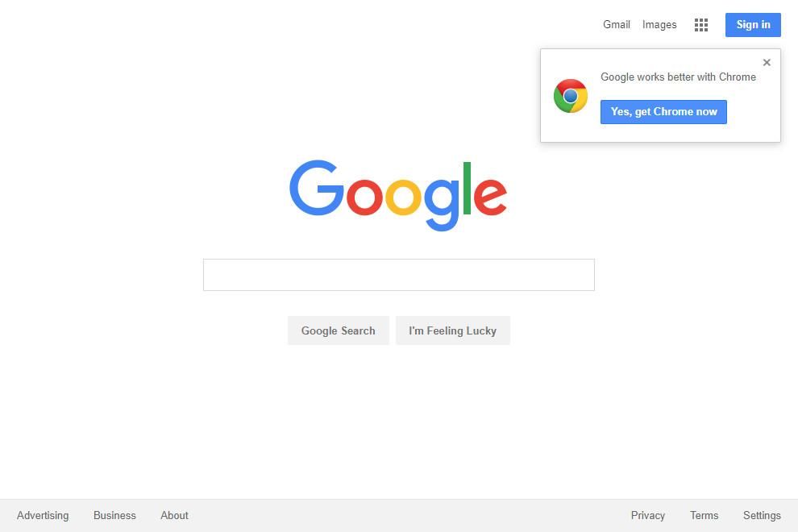Click the Chrome logo in the promo popup

coord(571,96)
